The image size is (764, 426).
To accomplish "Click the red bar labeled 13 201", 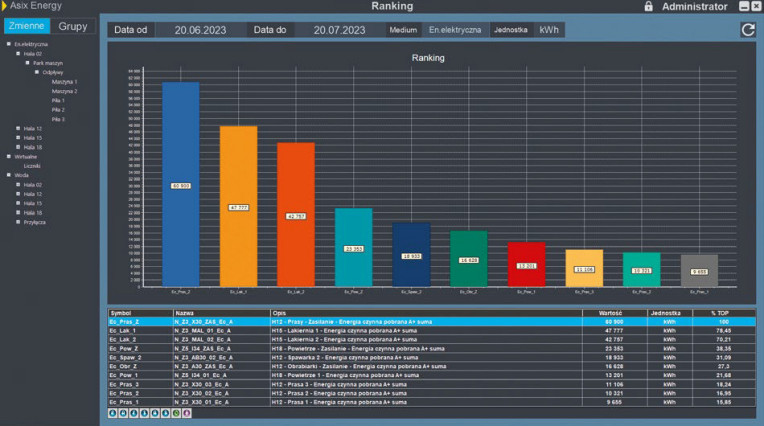I will point(526,265).
